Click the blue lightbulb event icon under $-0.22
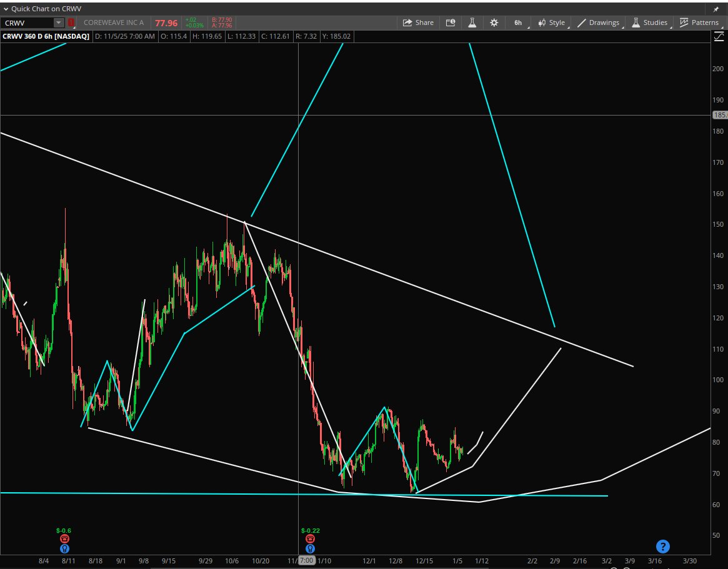Screen dimensions: 728x569 310,548
